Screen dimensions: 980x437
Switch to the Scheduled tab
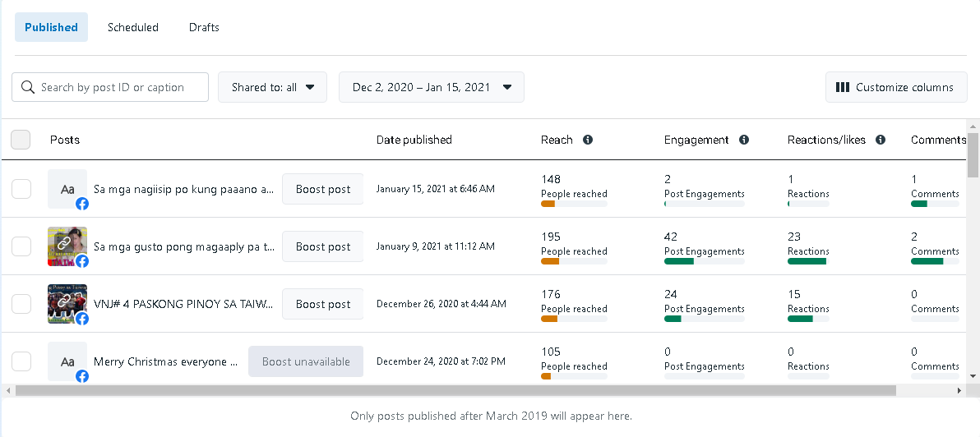click(133, 27)
